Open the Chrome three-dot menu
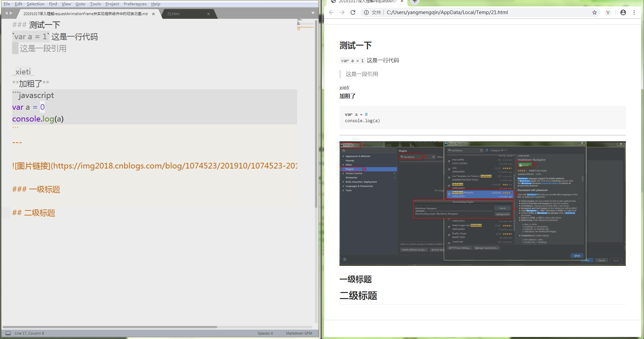Screen dimensions: 644x339 (634, 12)
